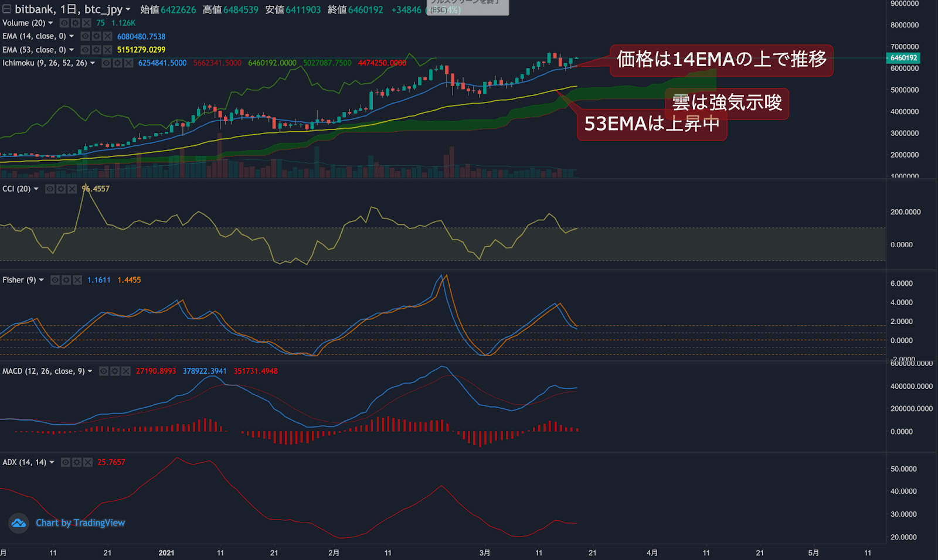Open the EMA (14) settings gear

[96, 36]
